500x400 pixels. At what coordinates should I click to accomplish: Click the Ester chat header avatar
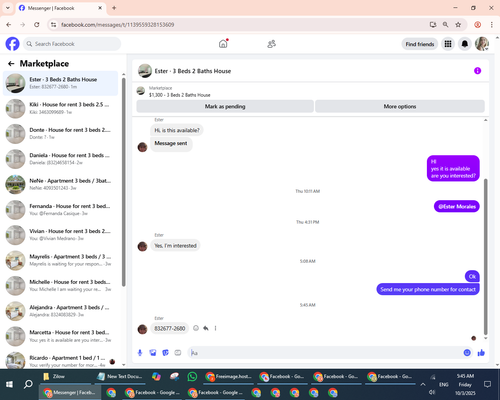145,71
